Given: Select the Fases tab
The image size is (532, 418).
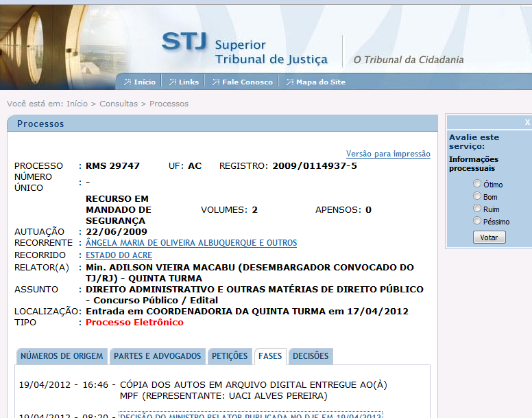Looking at the screenshot, I should pyautogui.click(x=270, y=356).
